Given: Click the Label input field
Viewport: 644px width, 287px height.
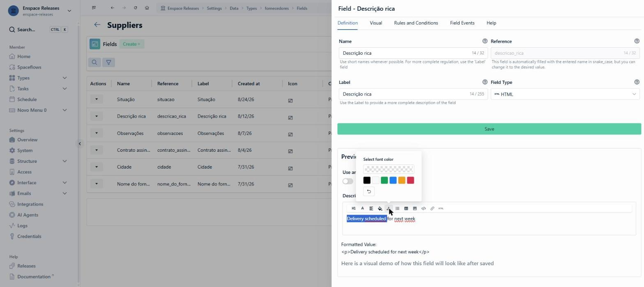Looking at the screenshot, I should tap(413, 94).
